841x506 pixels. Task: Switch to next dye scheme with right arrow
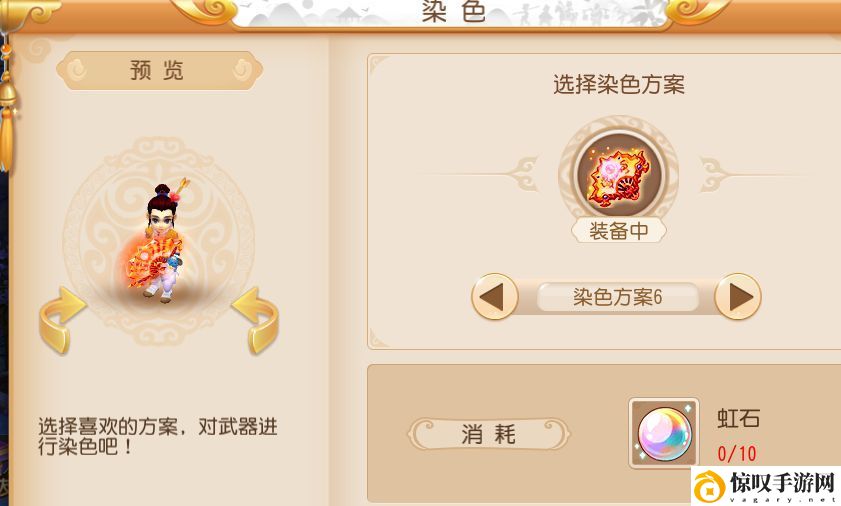coord(738,297)
